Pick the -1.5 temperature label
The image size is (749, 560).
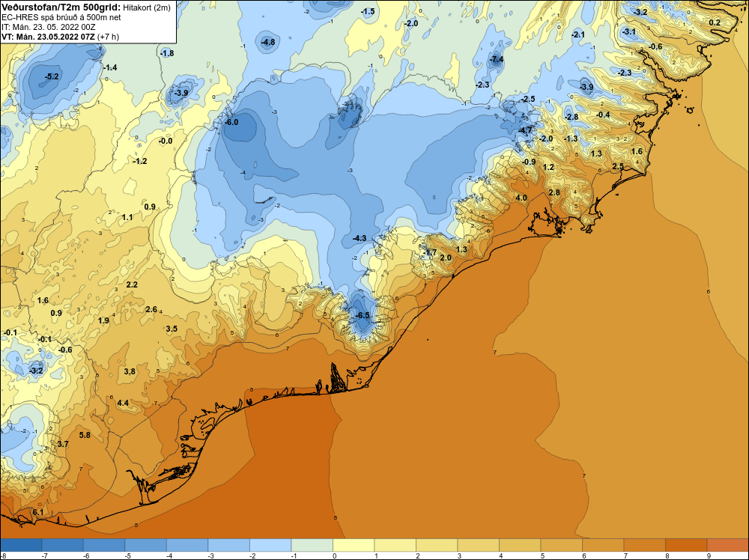(368, 11)
